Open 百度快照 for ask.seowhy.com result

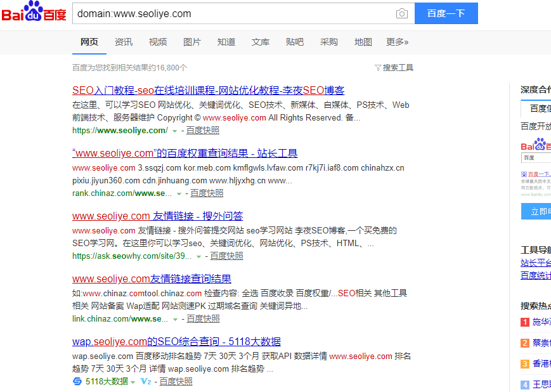coord(226,256)
